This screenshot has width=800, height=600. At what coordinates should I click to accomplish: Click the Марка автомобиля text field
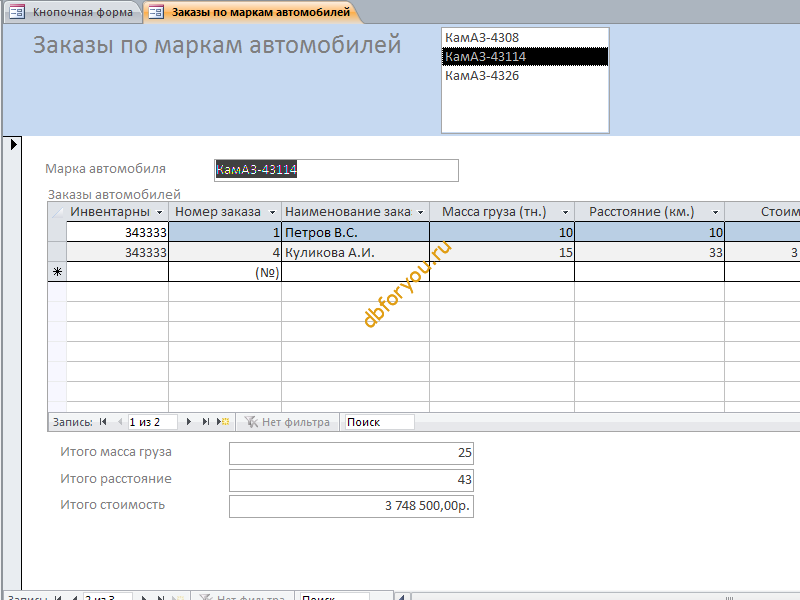point(336,170)
